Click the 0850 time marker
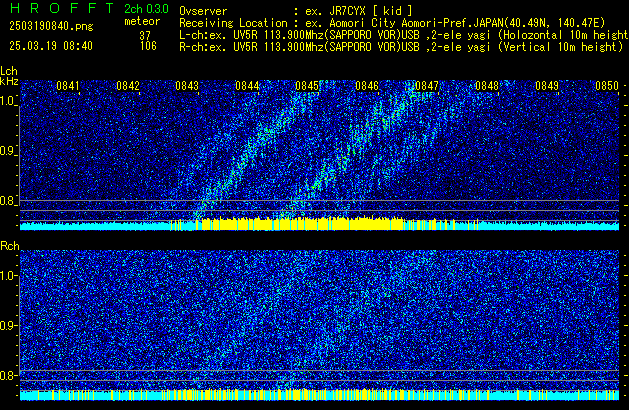The height and width of the screenshot is (410, 629). point(607,86)
